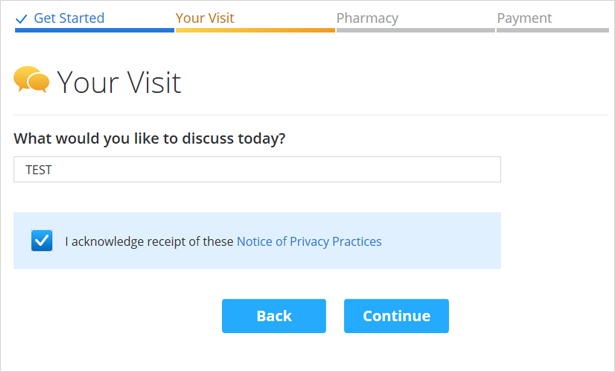This screenshot has width=615, height=372.
Task: Click the light blue acknowledgement panel background
Action: 439,241
